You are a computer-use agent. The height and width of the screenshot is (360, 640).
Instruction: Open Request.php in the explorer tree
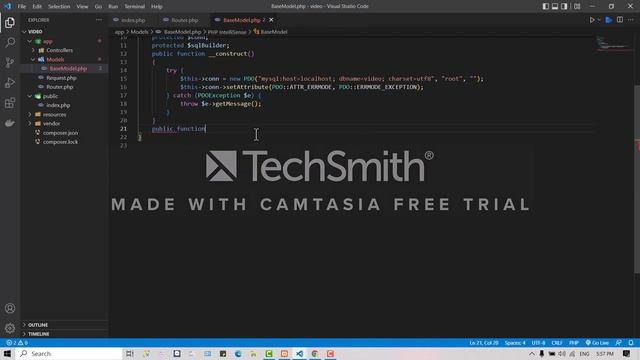click(64, 78)
